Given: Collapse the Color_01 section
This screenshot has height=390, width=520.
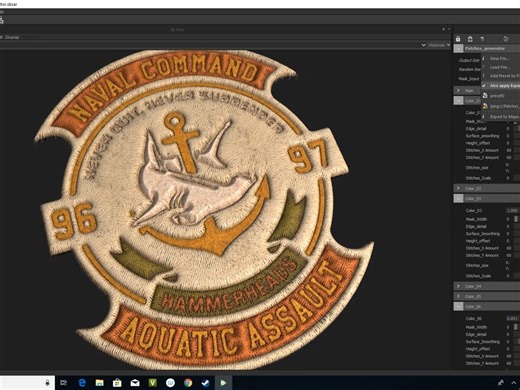Looking at the screenshot, I should pyautogui.click(x=458, y=100).
